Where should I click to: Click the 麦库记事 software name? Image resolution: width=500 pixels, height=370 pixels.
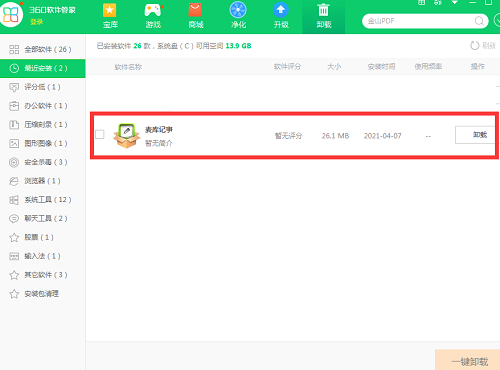(159, 130)
